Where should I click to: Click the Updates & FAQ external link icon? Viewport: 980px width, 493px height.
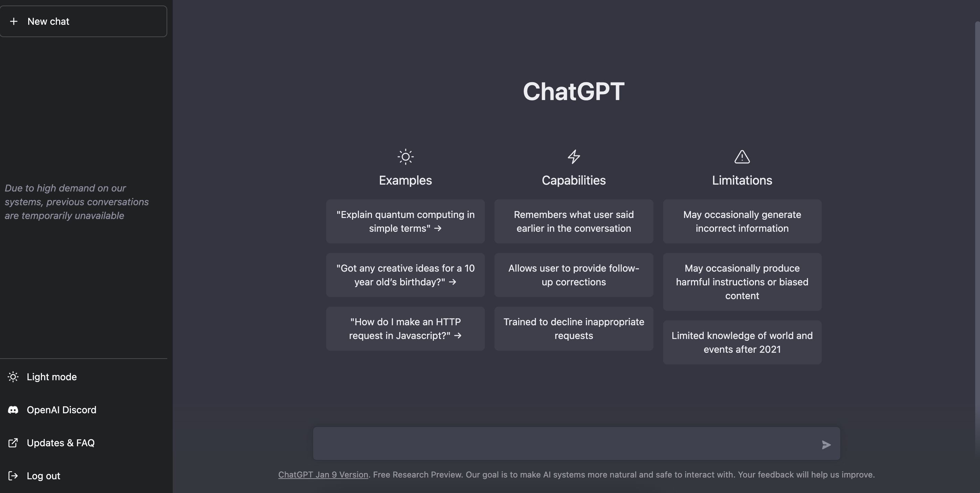tap(13, 443)
